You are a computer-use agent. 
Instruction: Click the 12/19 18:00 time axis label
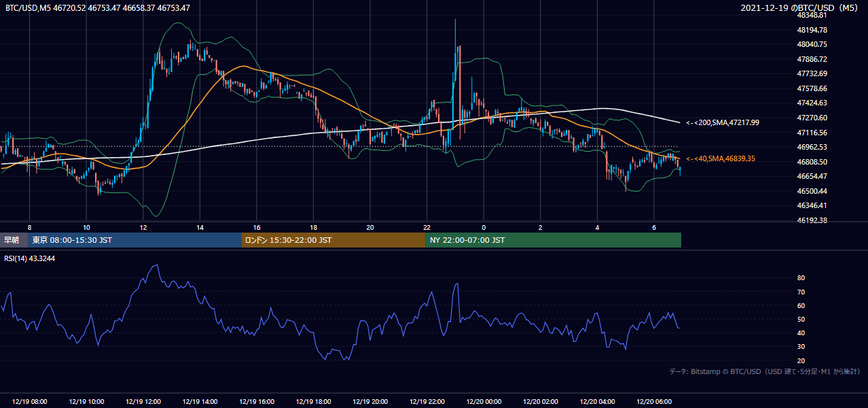pyautogui.click(x=313, y=402)
